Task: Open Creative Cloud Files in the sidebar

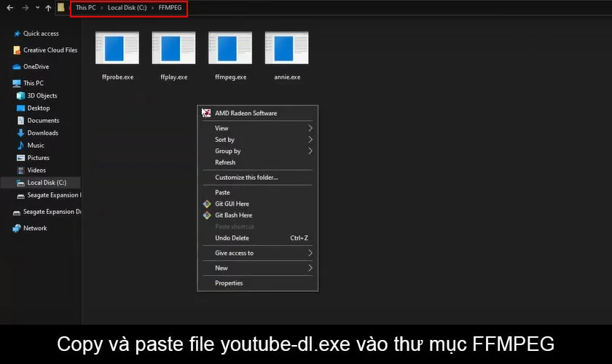Action: [x=50, y=50]
